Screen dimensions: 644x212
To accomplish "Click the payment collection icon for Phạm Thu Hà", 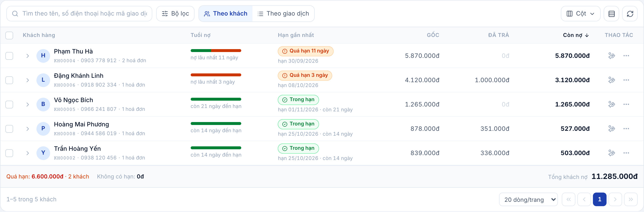I will pos(611,55).
